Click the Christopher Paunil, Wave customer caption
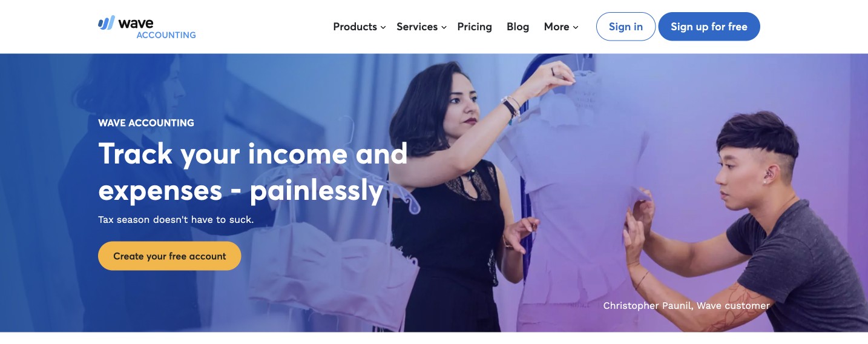868x344 pixels. click(x=686, y=306)
